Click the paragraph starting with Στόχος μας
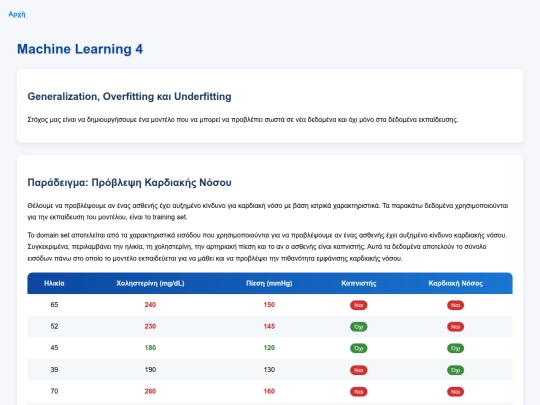The image size is (540, 405). pyautogui.click(x=243, y=120)
